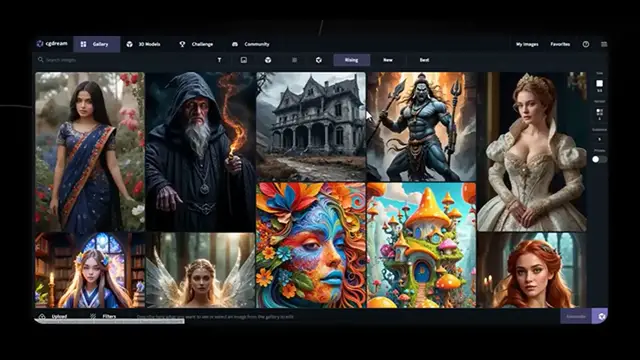Open the mushroom house image
The width and height of the screenshot is (640, 360).
click(x=421, y=245)
